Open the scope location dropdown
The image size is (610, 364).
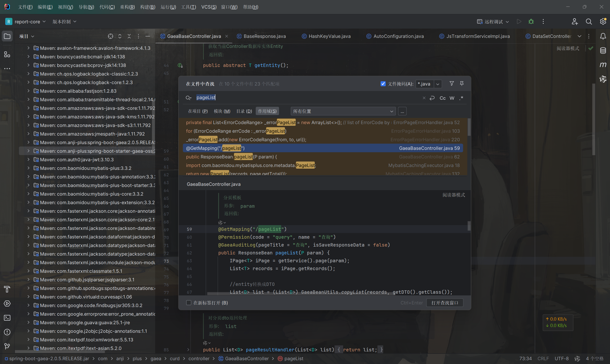click(343, 111)
